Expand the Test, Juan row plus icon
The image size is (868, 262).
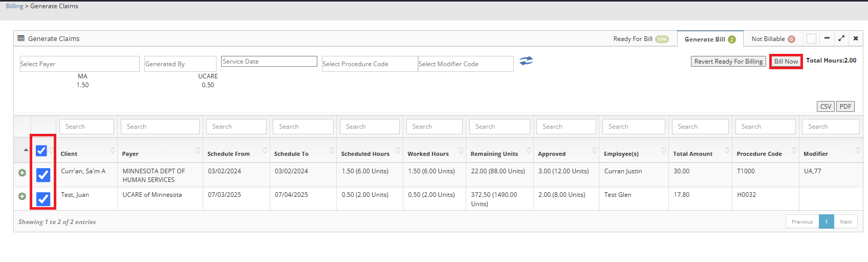click(22, 196)
